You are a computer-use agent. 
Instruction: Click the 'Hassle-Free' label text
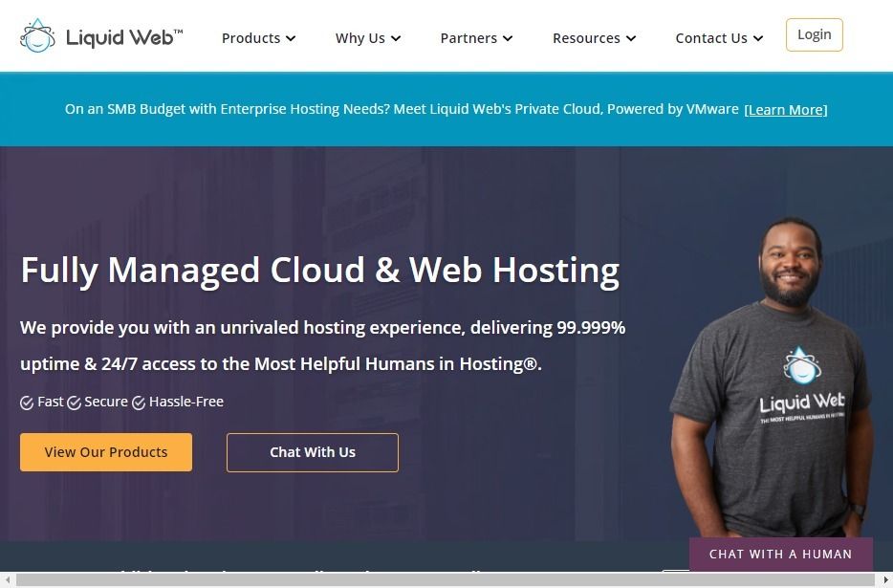point(186,402)
